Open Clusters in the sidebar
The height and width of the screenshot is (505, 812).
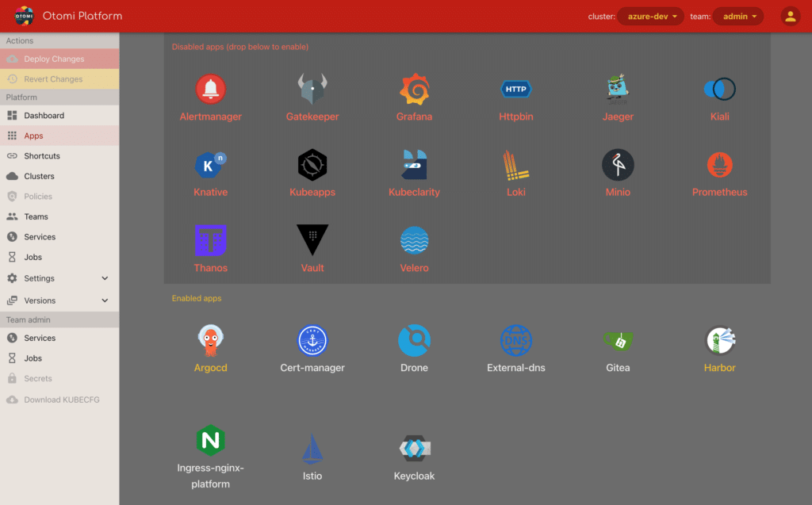pyautogui.click(x=59, y=176)
